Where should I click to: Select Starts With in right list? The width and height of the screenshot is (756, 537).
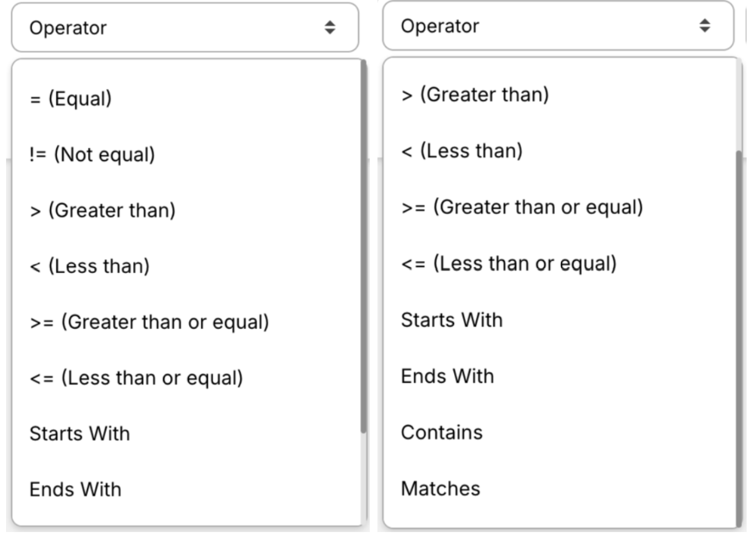452,320
